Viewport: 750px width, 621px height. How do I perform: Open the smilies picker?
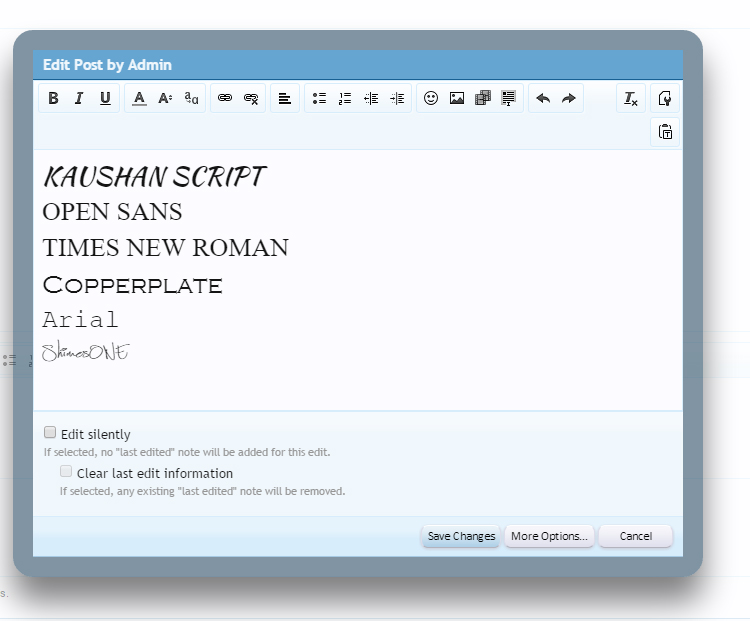click(x=431, y=98)
